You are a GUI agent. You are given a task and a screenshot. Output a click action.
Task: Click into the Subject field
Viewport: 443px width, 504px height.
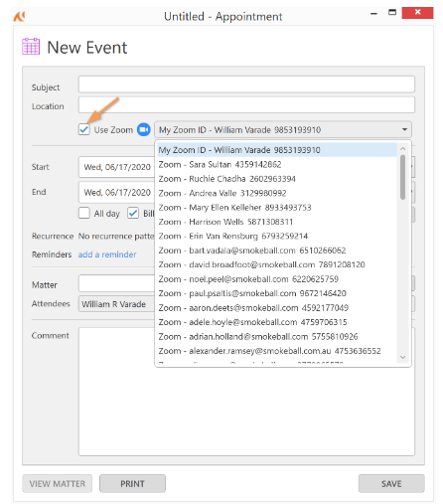coord(246,84)
